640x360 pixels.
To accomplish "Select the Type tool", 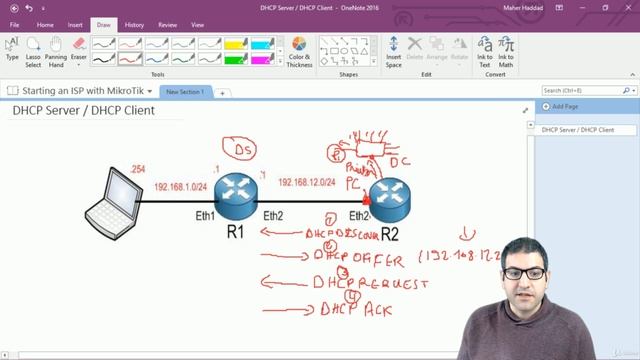I will 12,49.
